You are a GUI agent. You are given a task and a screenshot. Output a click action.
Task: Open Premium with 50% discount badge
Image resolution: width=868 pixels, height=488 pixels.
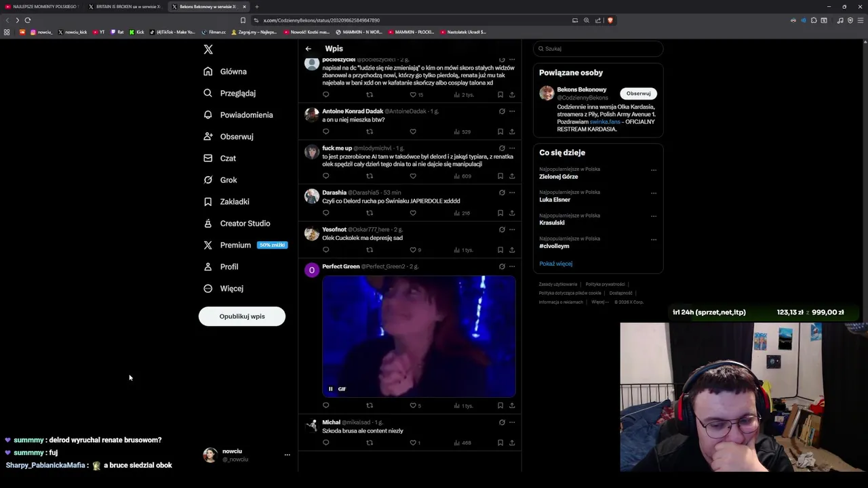244,245
